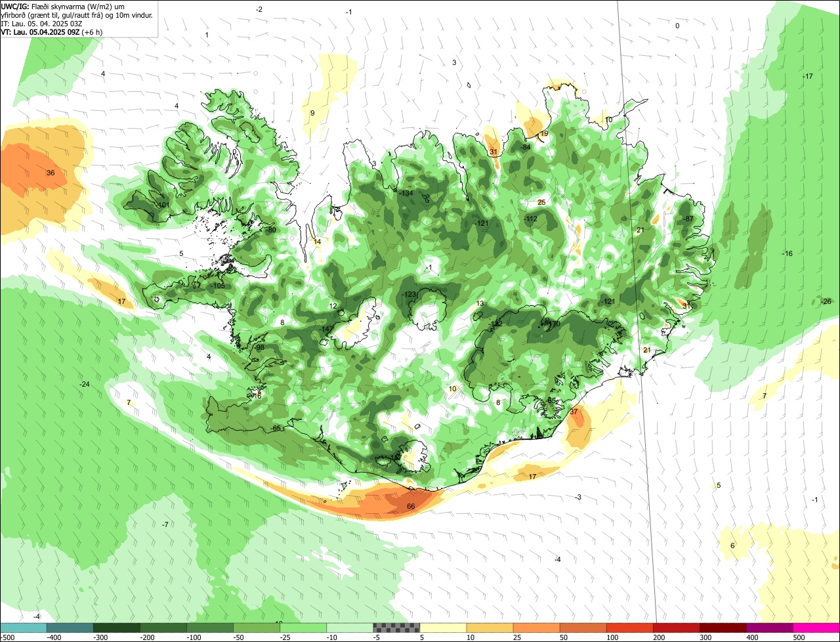Select the map value -87
This screenshot has width=840, height=642.
[x=688, y=219]
